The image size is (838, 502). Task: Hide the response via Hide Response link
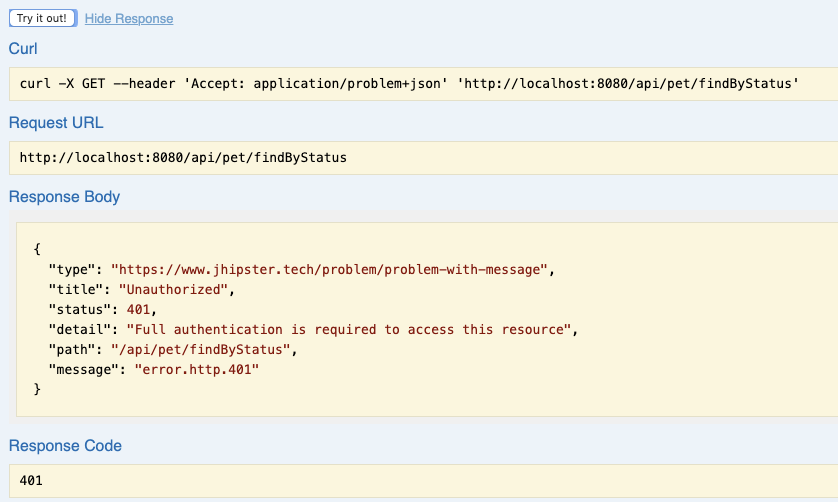pos(129,19)
